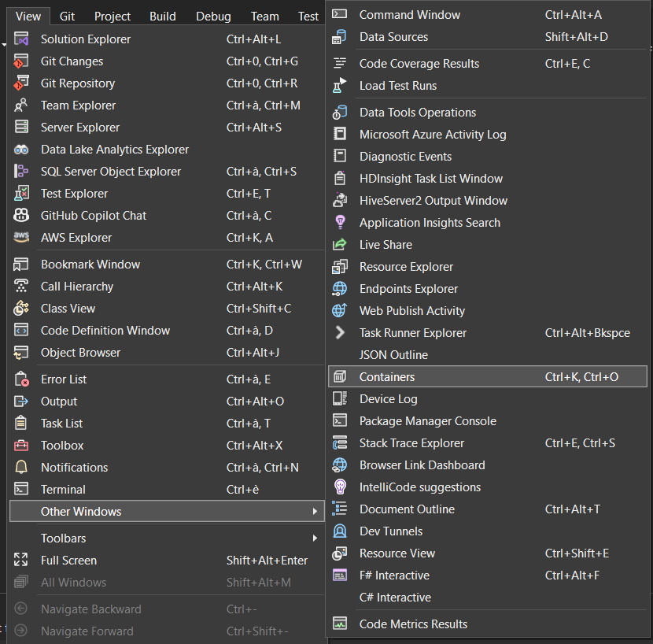The width and height of the screenshot is (653, 644).
Task: Click the Test Explorer flask icon
Action: pyautogui.click(x=21, y=194)
